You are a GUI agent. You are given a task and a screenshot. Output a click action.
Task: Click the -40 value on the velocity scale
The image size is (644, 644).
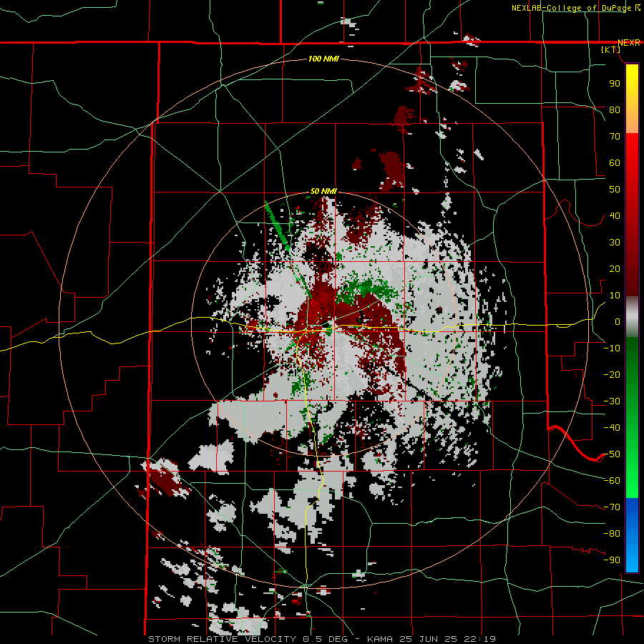click(612, 428)
